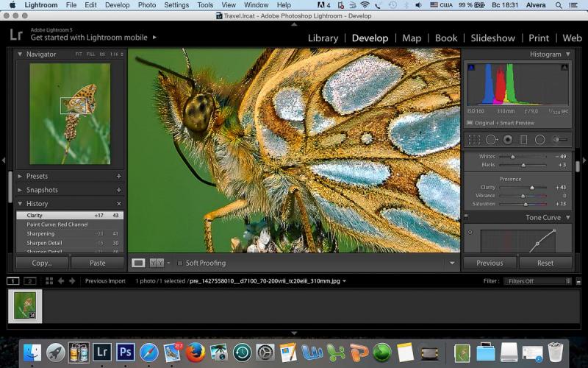This screenshot has width=588, height=368.
Task: Select the Red Eye Correction tool
Action: point(508,140)
